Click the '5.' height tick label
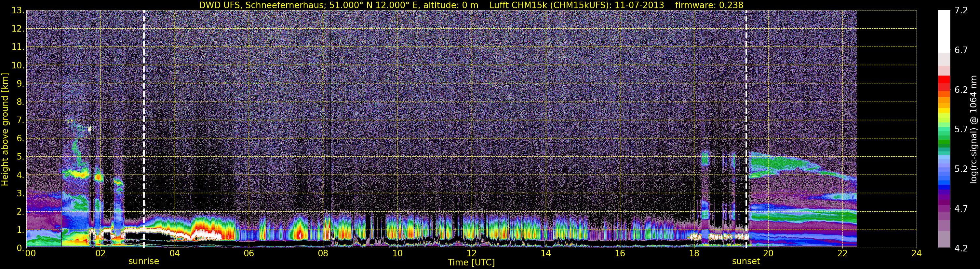Viewport: 980px width, 269px height. pos(20,157)
